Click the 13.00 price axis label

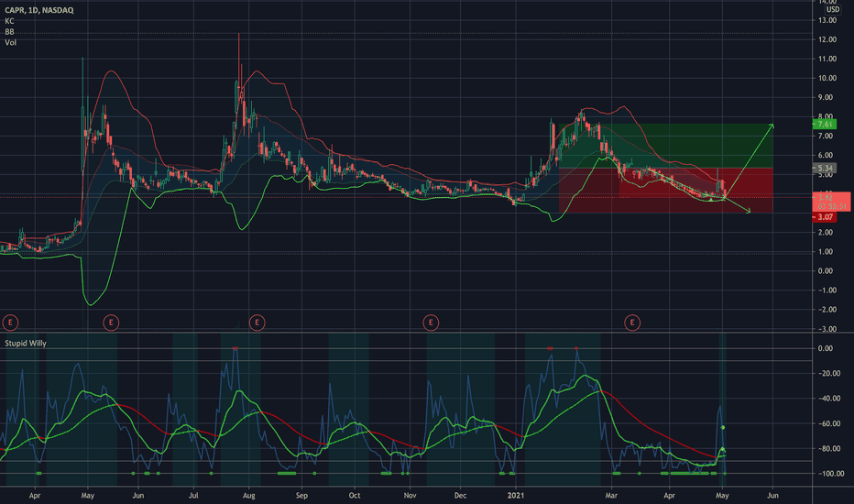(827, 20)
